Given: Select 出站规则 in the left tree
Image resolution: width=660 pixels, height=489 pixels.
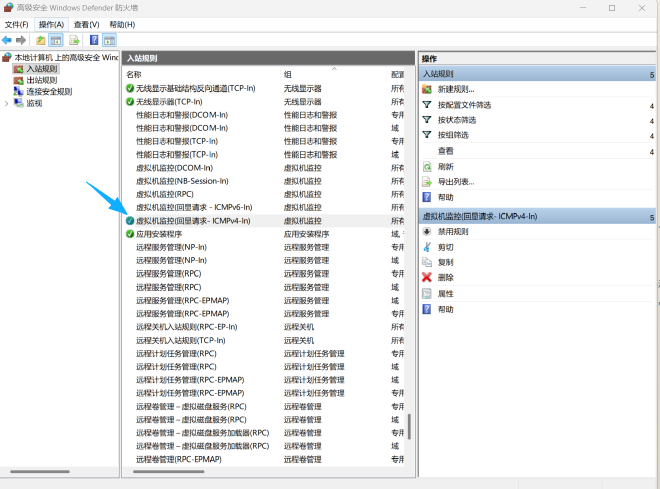Looking at the screenshot, I should 41,80.
